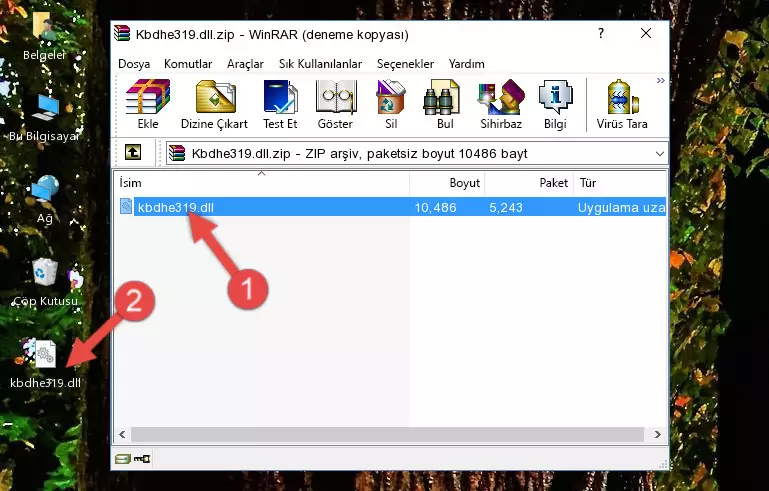Viewport: 769px width, 491px height.
Task: Click the Sil delete icon
Action: tap(391, 104)
